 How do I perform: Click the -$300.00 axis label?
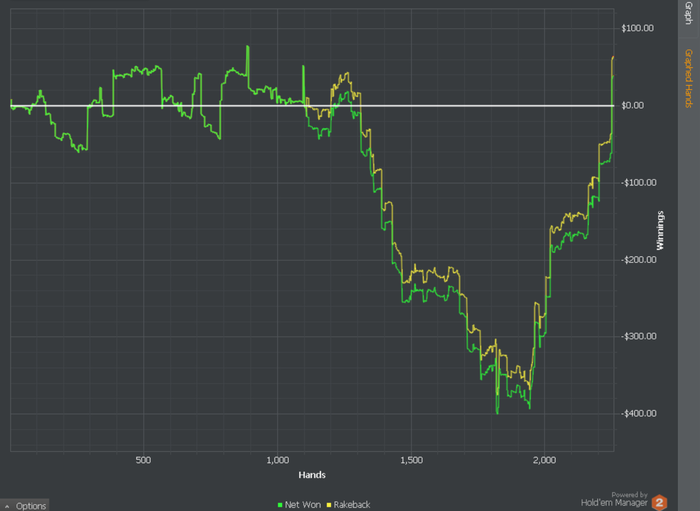tap(639, 337)
